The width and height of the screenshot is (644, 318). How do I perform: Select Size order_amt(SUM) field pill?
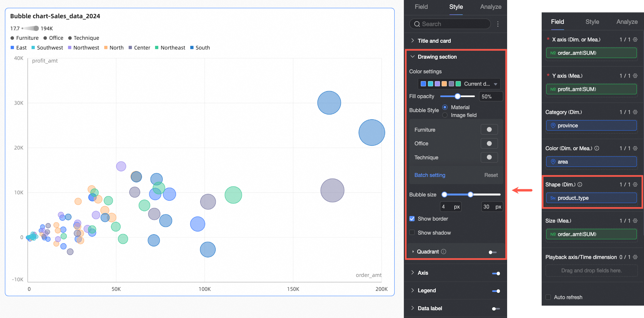pyautogui.click(x=591, y=234)
